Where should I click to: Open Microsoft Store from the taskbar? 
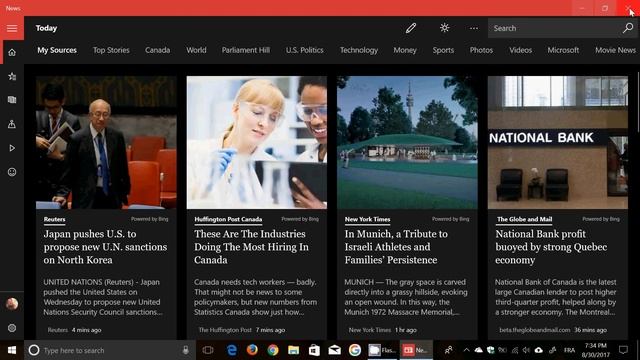pyautogui.click(x=314, y=350)
